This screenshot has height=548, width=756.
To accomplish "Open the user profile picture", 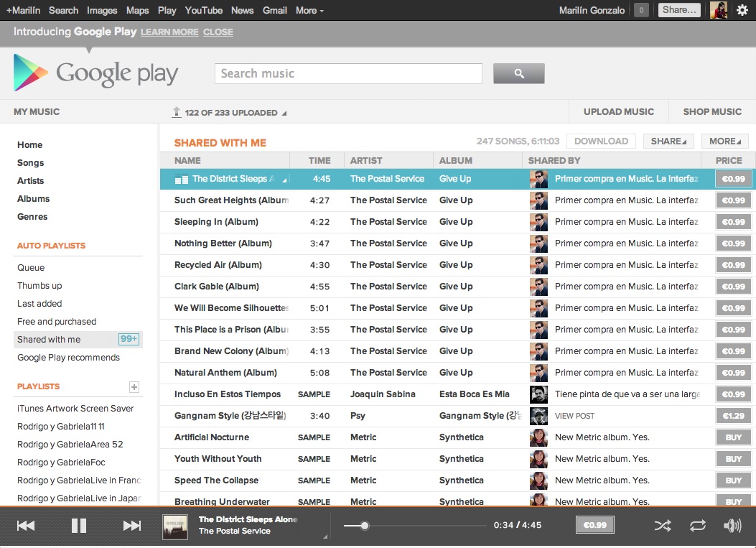I will point(719,10).
